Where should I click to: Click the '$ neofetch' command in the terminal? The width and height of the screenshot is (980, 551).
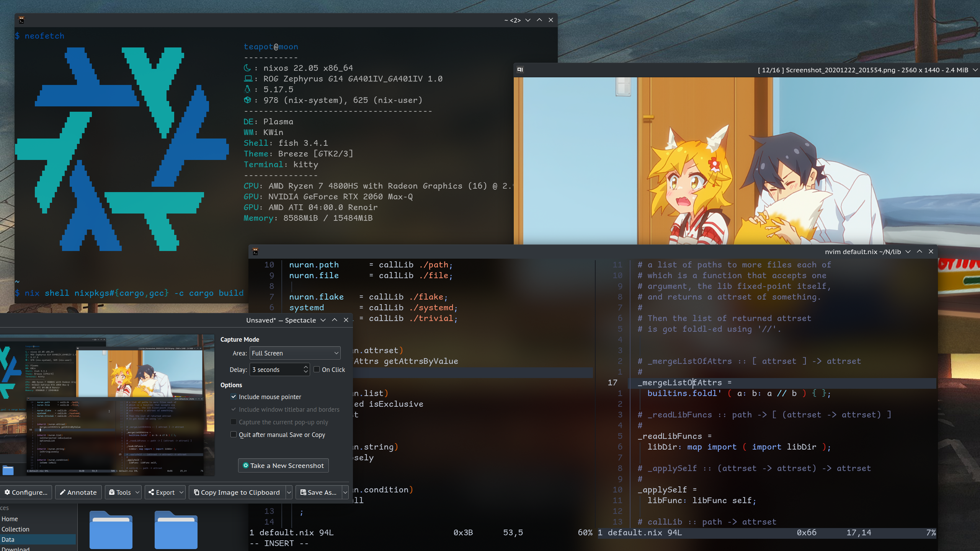[x=39, y=36]
